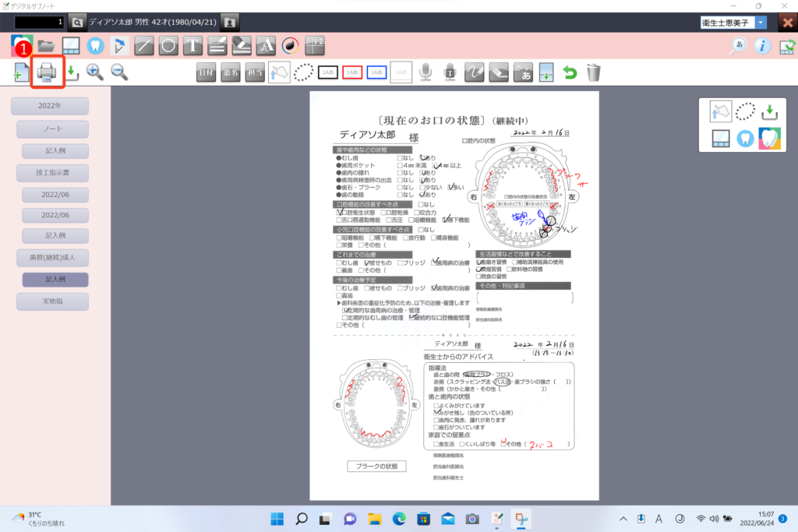Select the straight line drawing tool
The height and width of the screenshot is (532, 798).
coord(144,46)
